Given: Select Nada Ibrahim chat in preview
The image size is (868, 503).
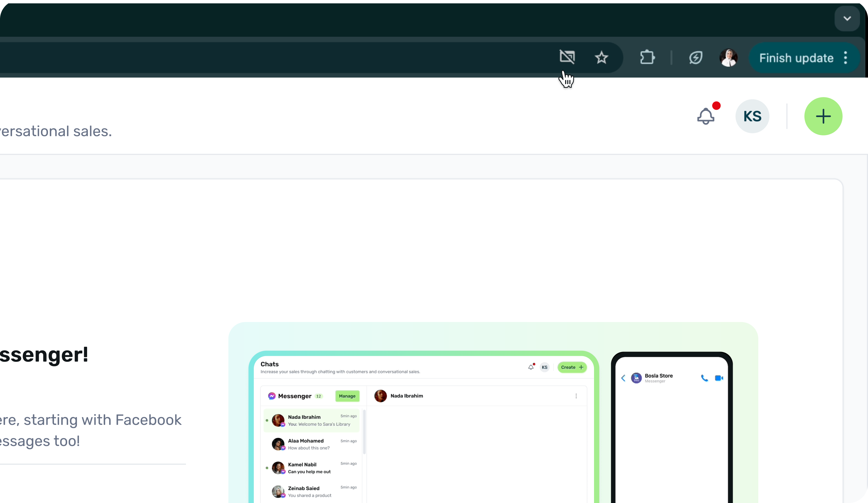Looking at the screenshot, I should pos(312,420).
